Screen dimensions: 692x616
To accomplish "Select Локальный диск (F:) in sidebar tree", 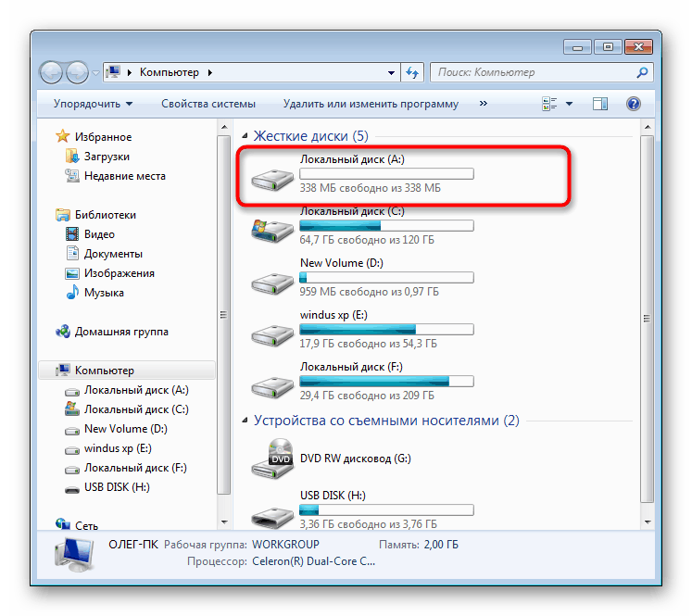I will [x=135, y=467].
